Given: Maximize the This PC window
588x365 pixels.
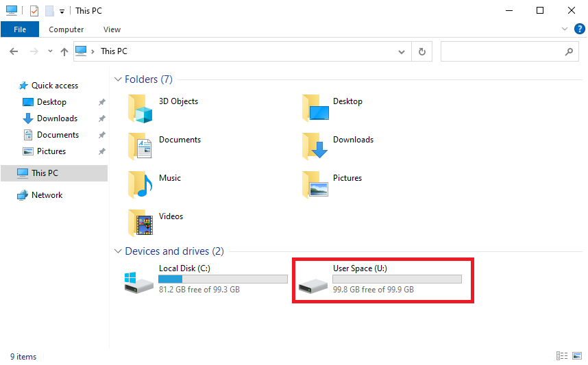Looking at the screenshot, I should point(540,10).
